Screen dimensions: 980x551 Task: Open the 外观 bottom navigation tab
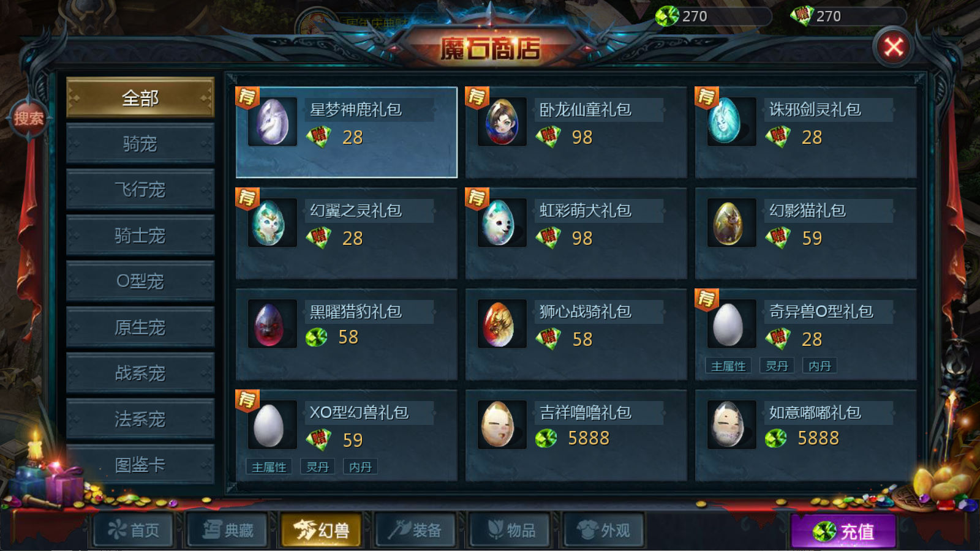click(x=604, y=530)
